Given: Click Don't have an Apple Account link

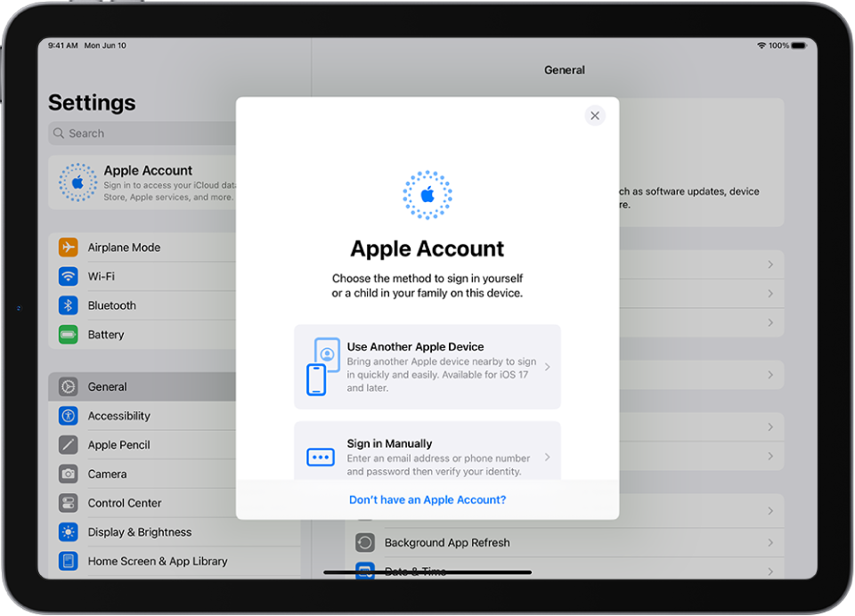Looking at the screenshot, I should pos(427,499).
